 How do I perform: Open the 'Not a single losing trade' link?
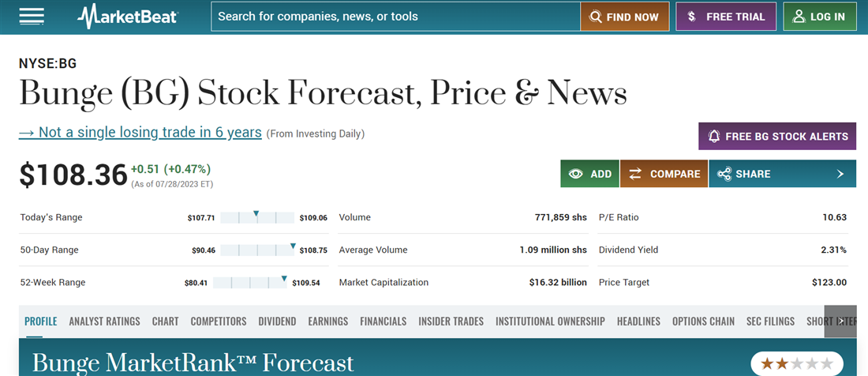140,133
